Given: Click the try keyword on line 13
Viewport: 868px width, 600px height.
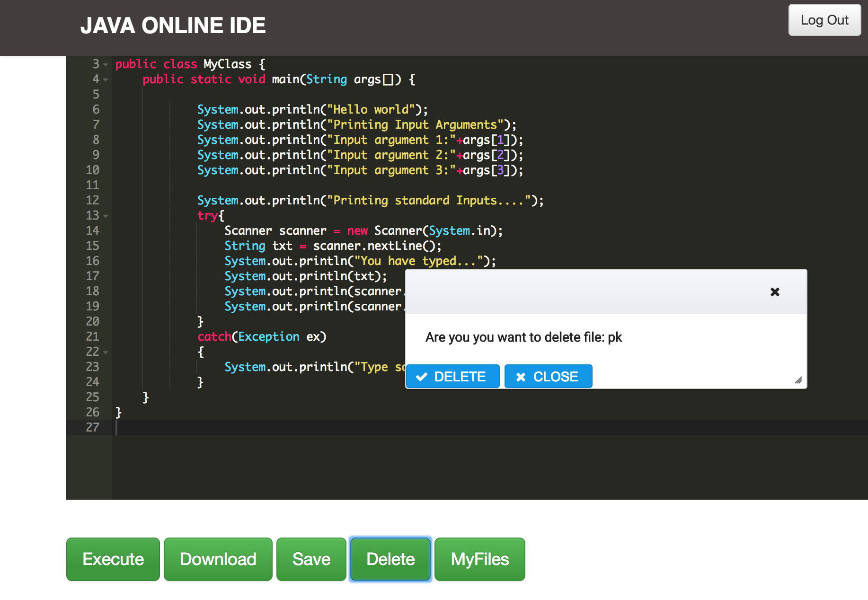Looking at the screenshot, I should (x=207, y=216).
